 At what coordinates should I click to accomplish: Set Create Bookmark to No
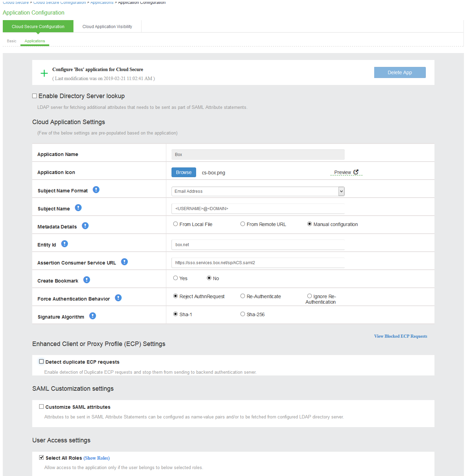tap(209, 278)
